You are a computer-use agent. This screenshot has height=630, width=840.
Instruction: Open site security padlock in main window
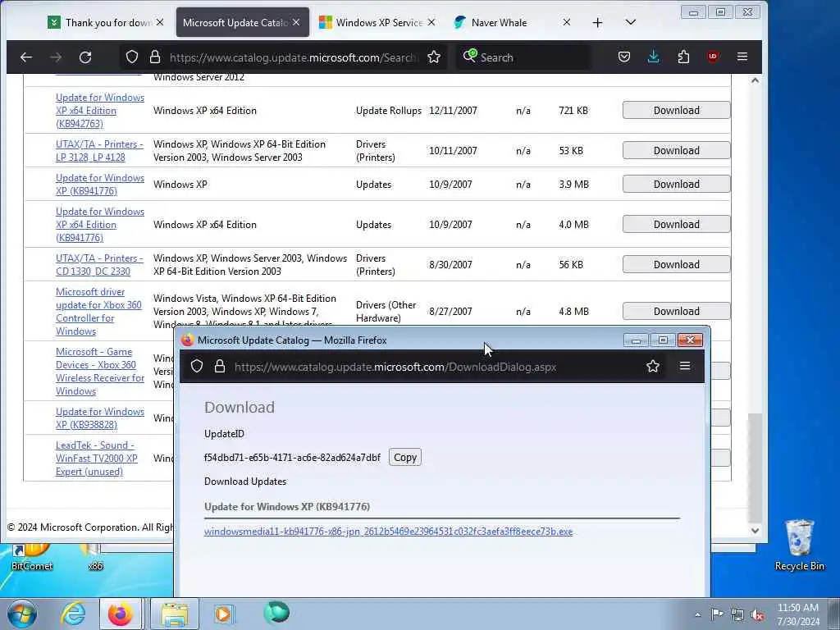pos(155,57)
